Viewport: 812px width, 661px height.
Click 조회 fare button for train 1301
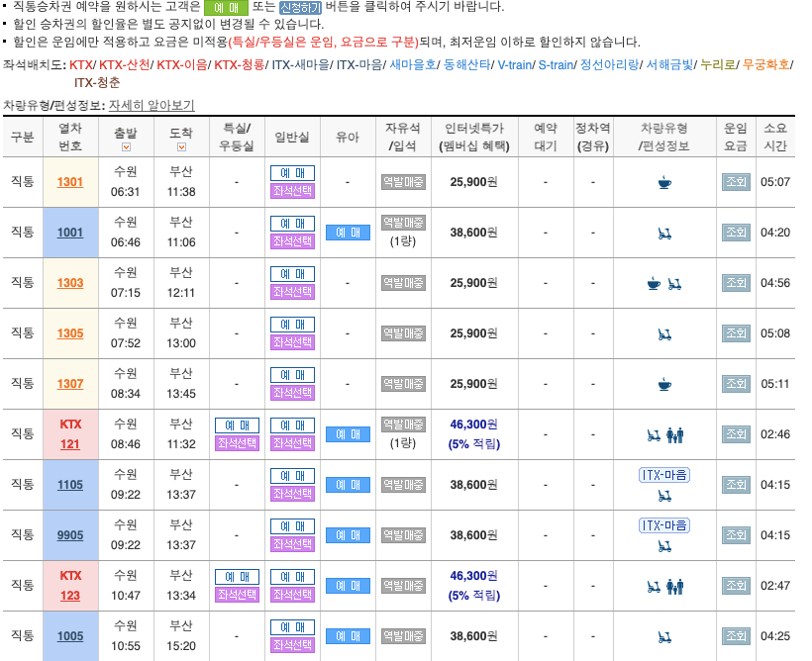[736, 182]
